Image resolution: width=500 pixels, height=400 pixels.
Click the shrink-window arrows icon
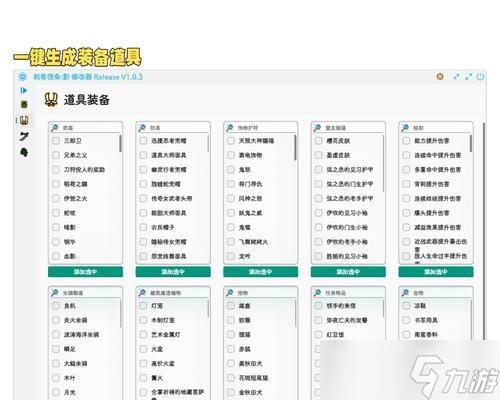(x=456, y=77)
